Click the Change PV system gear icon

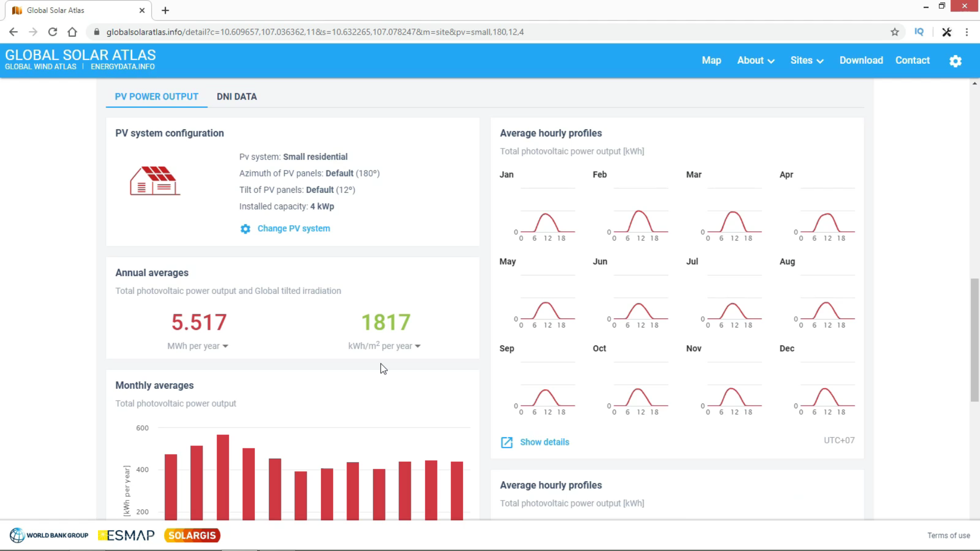click(246, 229)
